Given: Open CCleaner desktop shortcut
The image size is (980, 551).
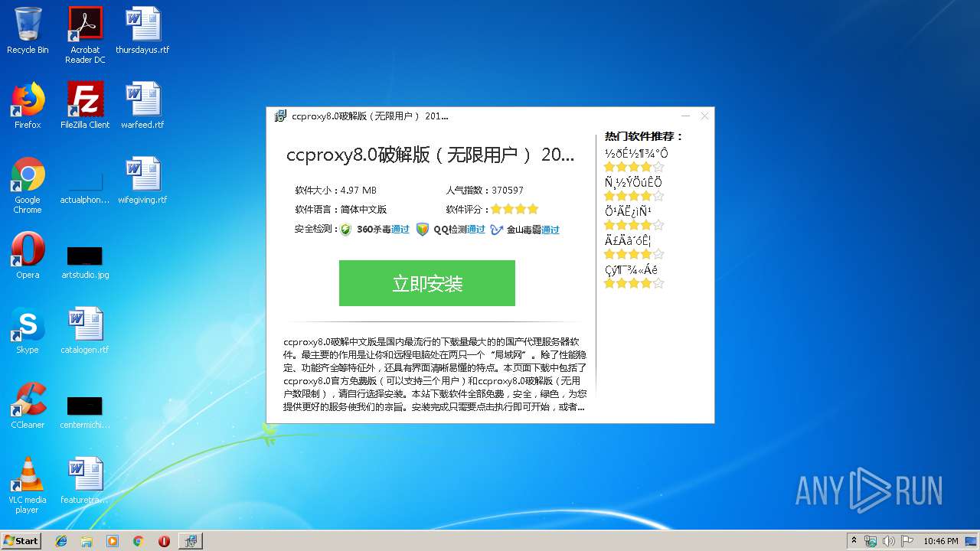Looking at the screenshot, I should point(28,406).
